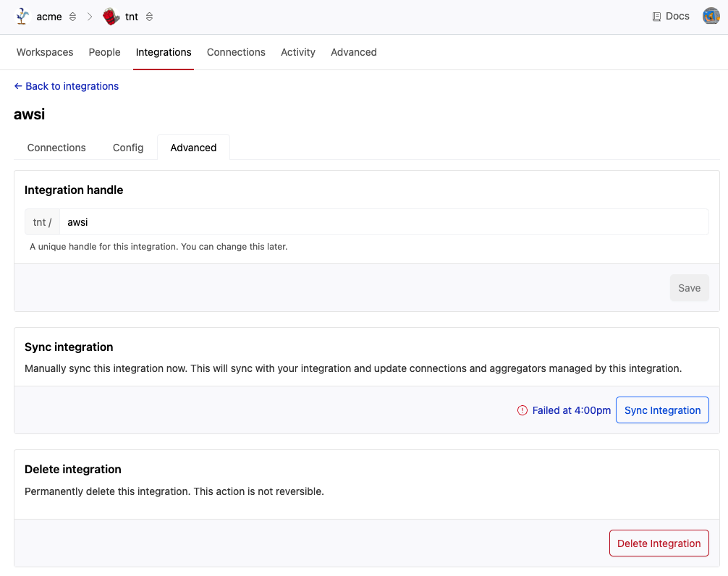Open the Activity tab

pos(298,52)
